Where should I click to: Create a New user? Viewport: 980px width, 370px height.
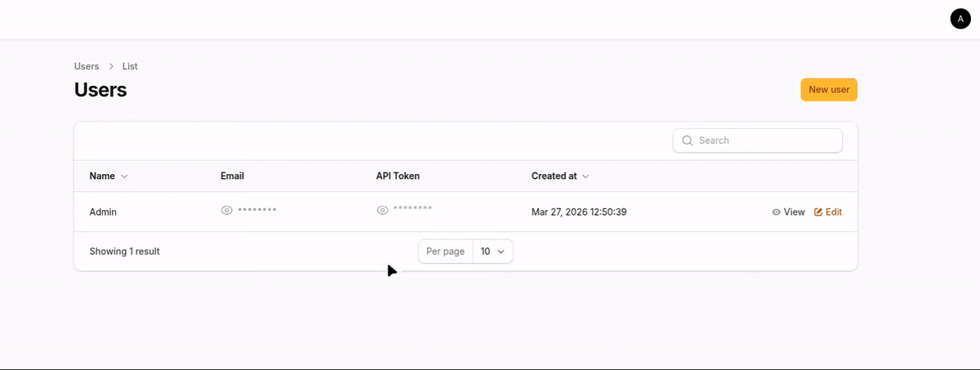coord(829,90)
